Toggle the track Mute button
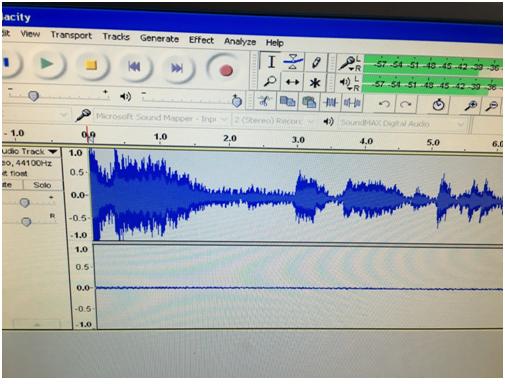Screen dimensions: 505x384 pos(11,184)
